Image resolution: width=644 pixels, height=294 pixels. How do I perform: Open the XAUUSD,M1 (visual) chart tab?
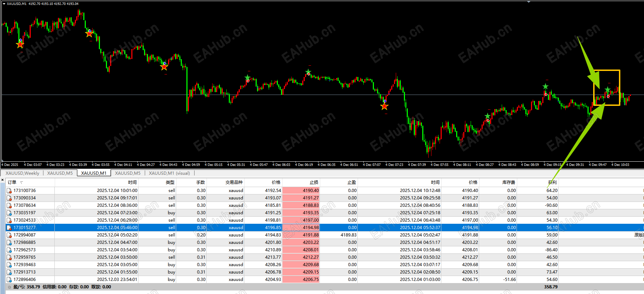pyautogui.click(x=169, y=173)
